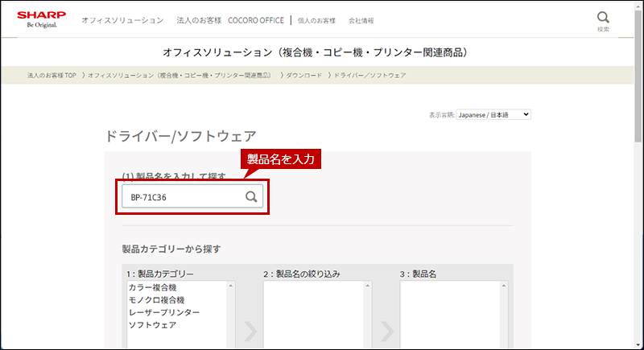Click the magnifier icon in product search box
The width and height of the screenshot is (644, 350).
251,196
